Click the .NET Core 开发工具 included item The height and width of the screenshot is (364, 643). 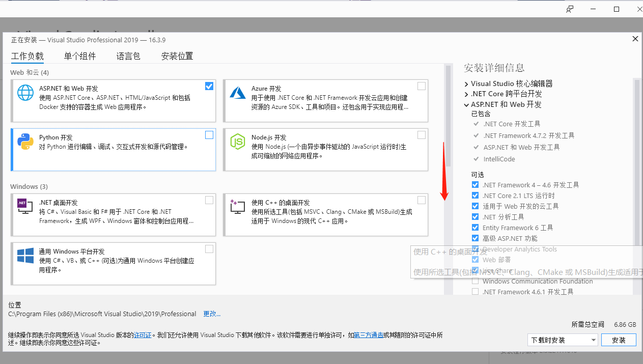point(512,124)
